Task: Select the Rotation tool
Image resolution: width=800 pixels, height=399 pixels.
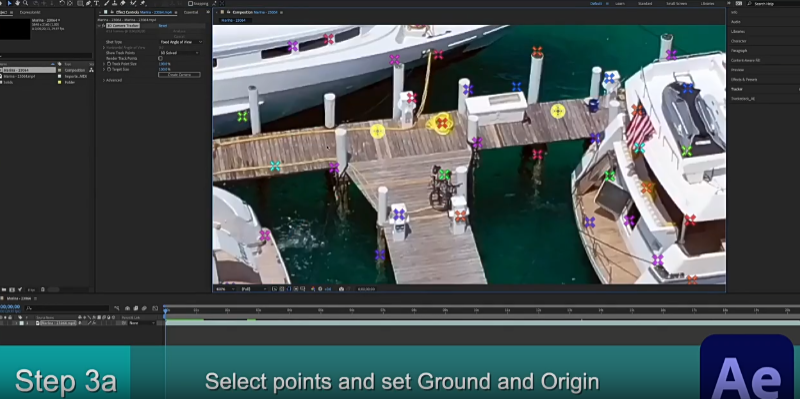Action: [62, 3]
